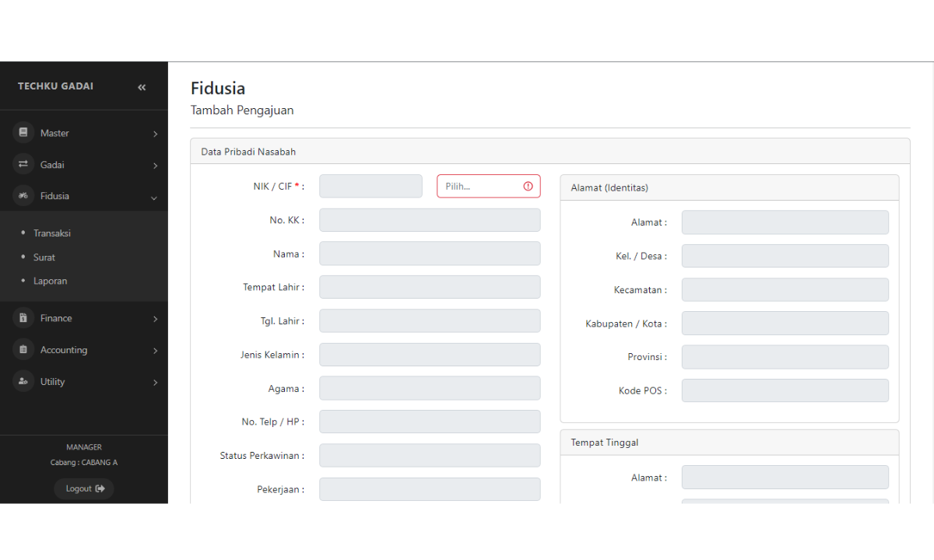Click the Utility user-gear icon

pos(23,382)
